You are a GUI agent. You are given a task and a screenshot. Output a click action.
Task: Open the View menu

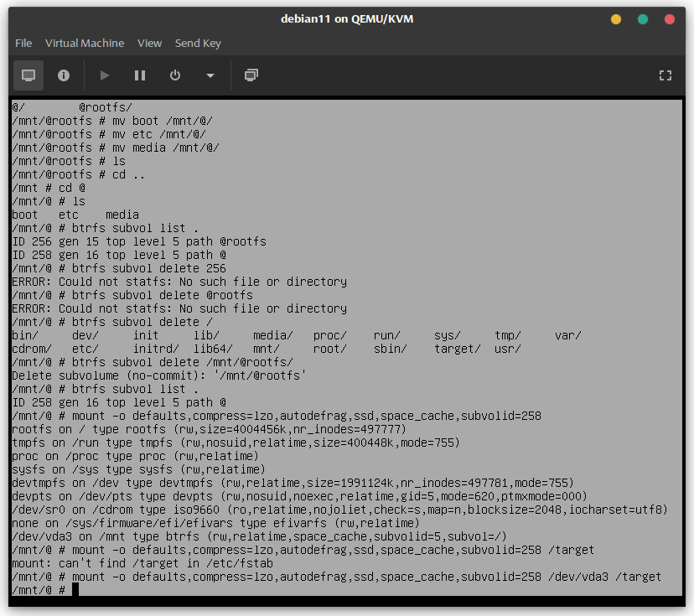149,43
